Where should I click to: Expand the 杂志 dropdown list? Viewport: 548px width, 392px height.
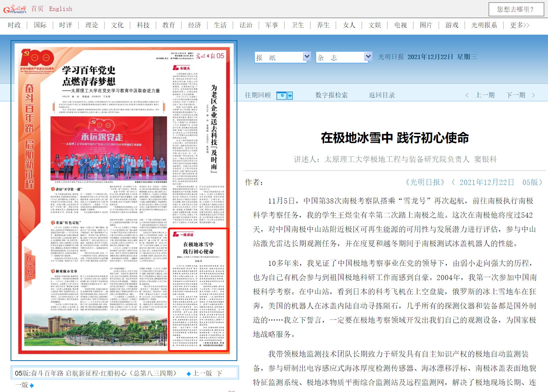[368, 57]
